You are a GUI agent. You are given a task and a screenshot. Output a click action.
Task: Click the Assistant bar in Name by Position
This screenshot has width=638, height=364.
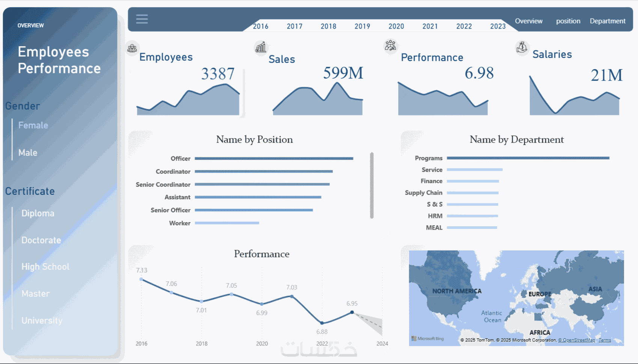pos(258,197)
